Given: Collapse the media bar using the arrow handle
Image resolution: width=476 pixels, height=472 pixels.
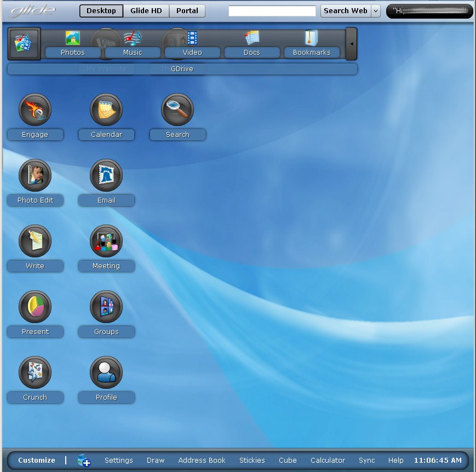Looking at the screenshot, I should (352, 44).
